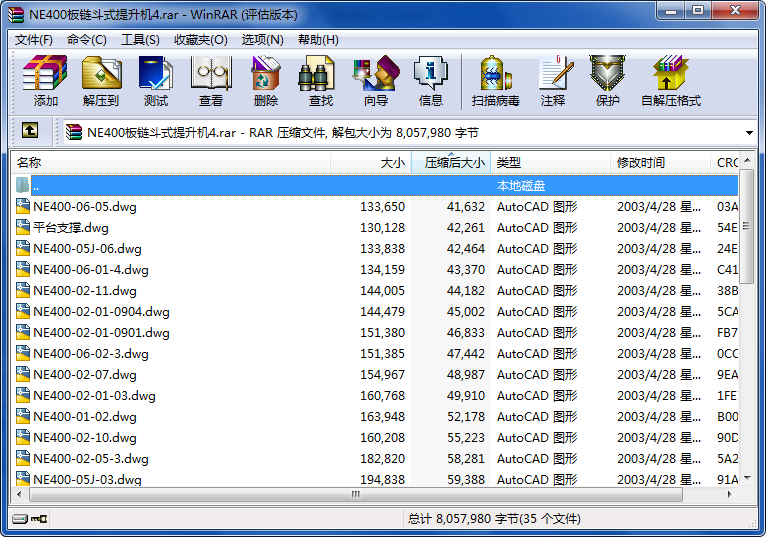Click the 本地磁盘 label in '..' row

click(521, 186)
